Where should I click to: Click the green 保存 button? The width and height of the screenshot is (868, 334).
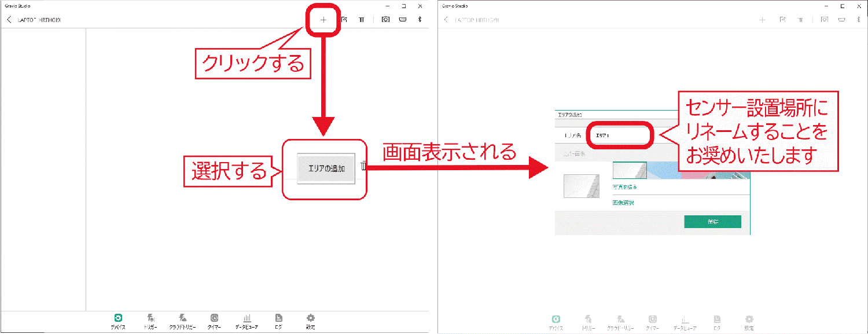pos(712,222)
